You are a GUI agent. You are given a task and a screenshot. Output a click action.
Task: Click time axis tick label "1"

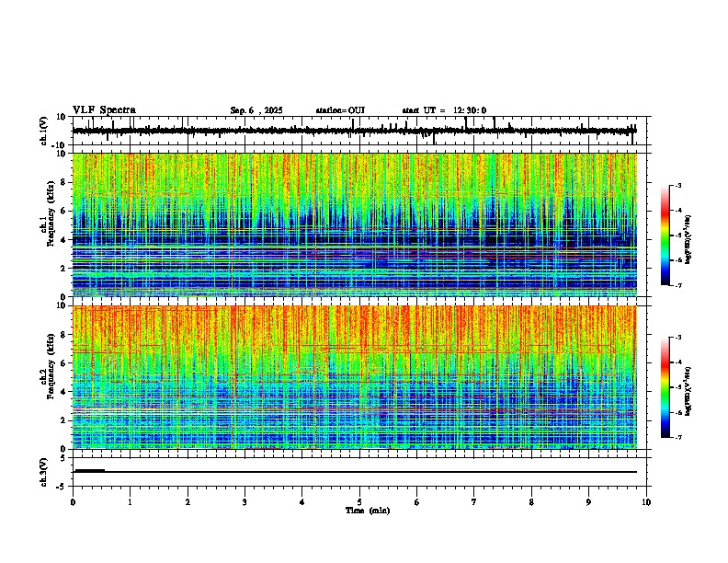pyautogui.click(x=130, y=502)
